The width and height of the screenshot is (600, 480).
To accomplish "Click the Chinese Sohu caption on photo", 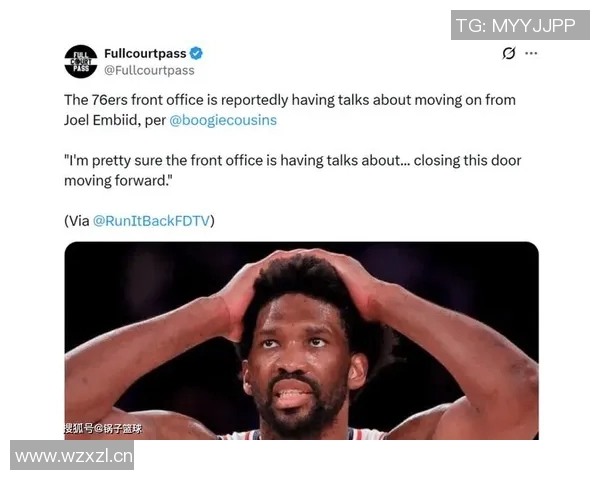I will (103, 428).
